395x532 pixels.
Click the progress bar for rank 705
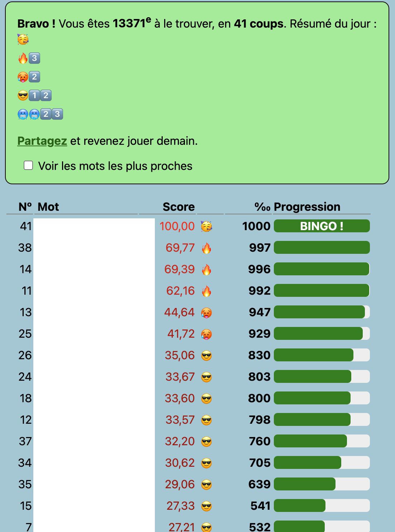(322, 463)
